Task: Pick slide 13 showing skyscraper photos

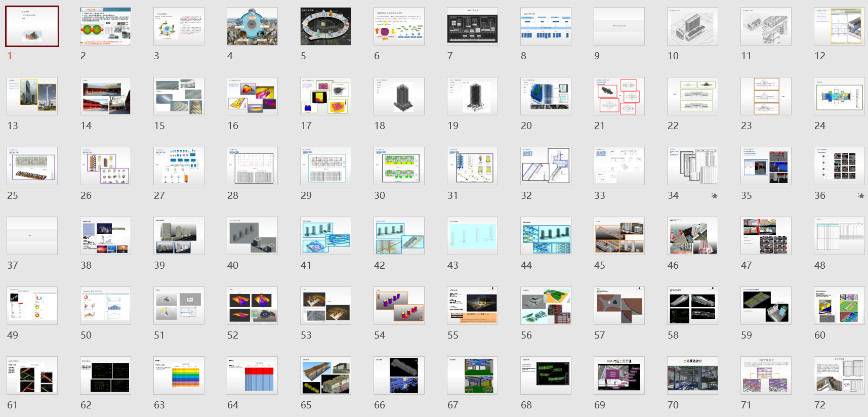Action: point(32,96)
